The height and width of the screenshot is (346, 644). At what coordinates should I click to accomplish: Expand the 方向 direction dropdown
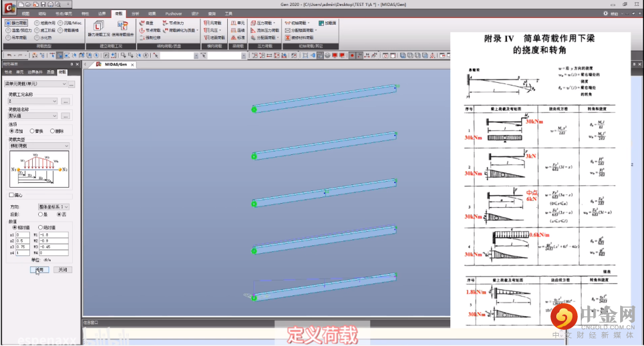point(66,207)
